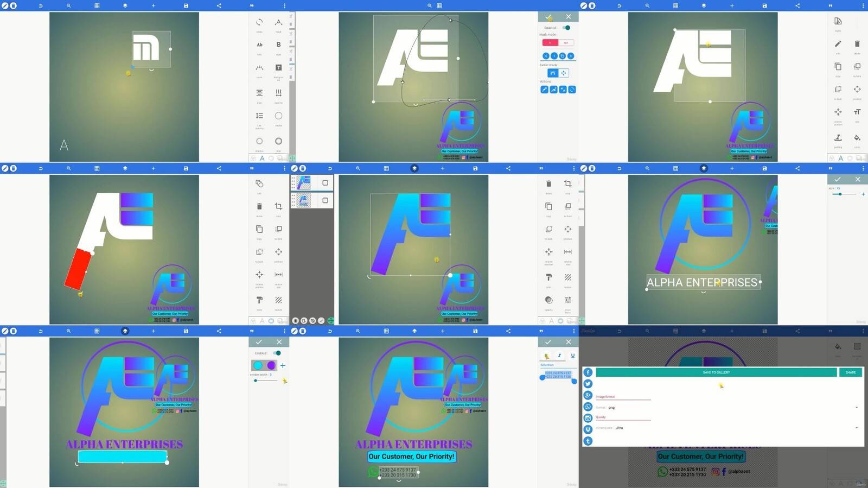The width and height of the screenshot is (868, 488).
Task: Toggle Enabled switch in mask mode panel
Action: 566,28
